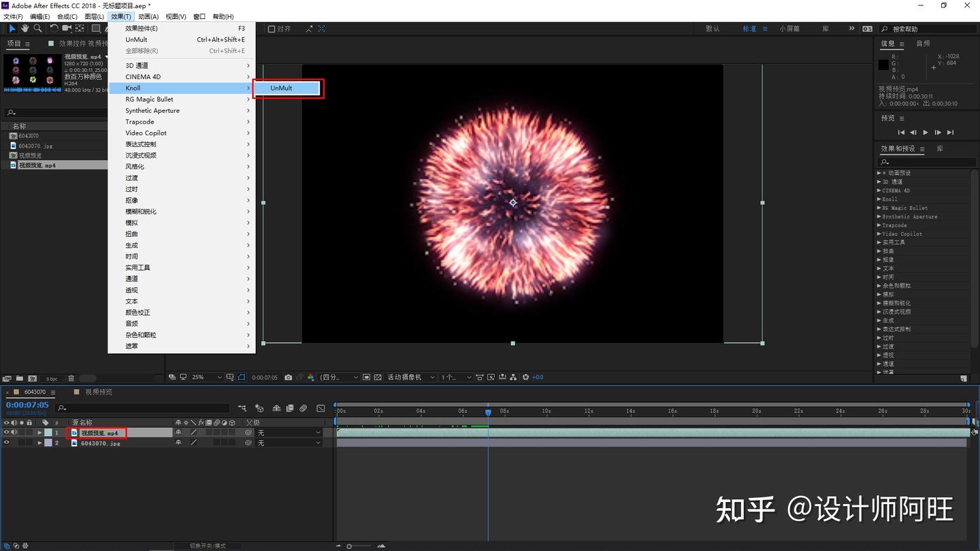Open channel display color icon under preview
The width and height of the screenshot is (980, 551).
[x=311, y=377]
